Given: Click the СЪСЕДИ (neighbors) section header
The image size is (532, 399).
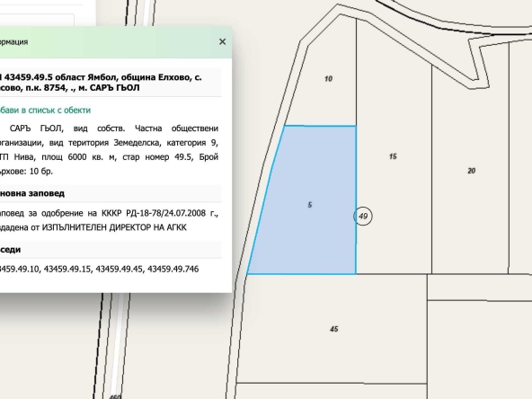Looking at the screenshot, I should 10,250.
